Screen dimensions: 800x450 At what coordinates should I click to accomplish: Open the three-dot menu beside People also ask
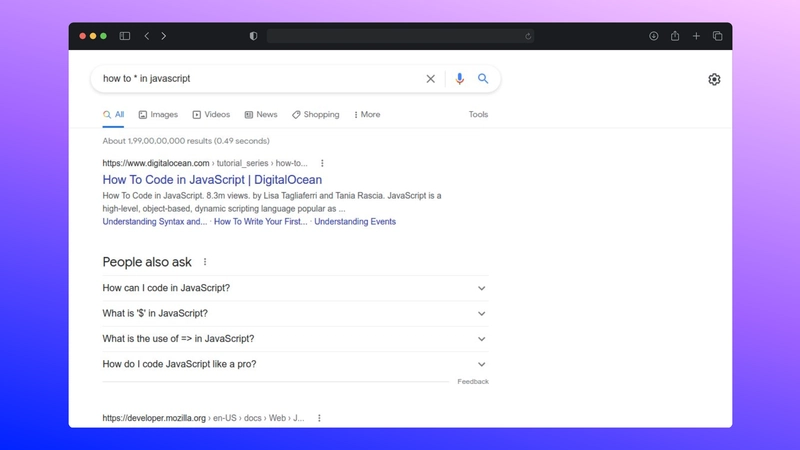(205, 262)
